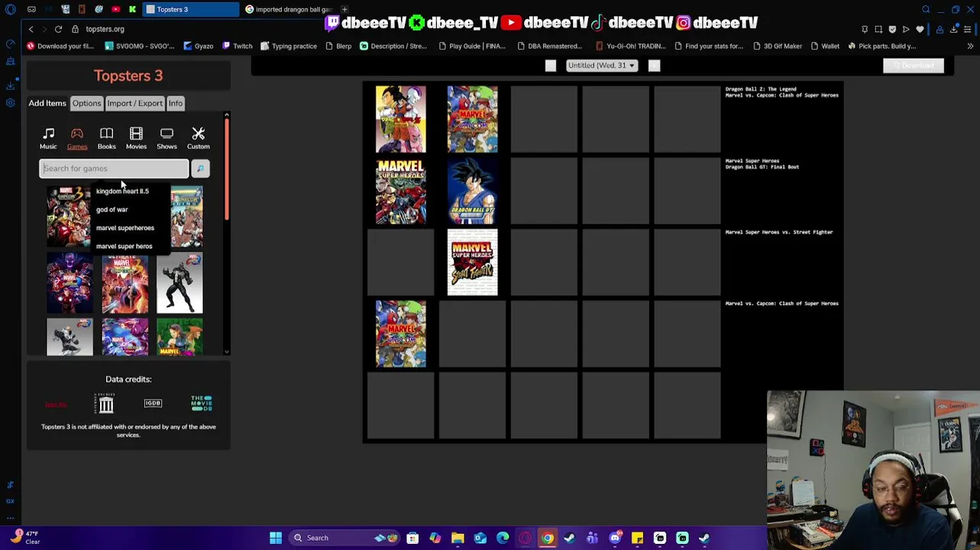Select the Movies category icon

click(136, 138)
